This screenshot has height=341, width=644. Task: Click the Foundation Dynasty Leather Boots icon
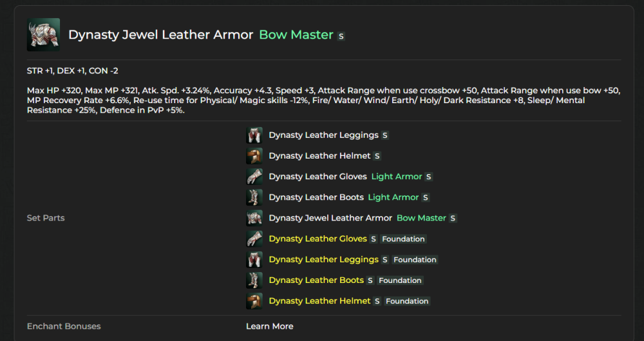tap(254, 280)
